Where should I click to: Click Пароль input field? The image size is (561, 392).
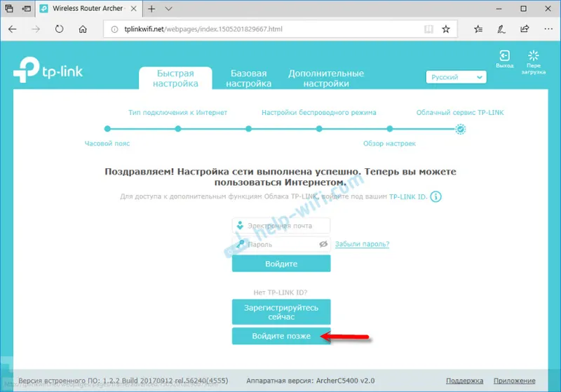point(281,244)
